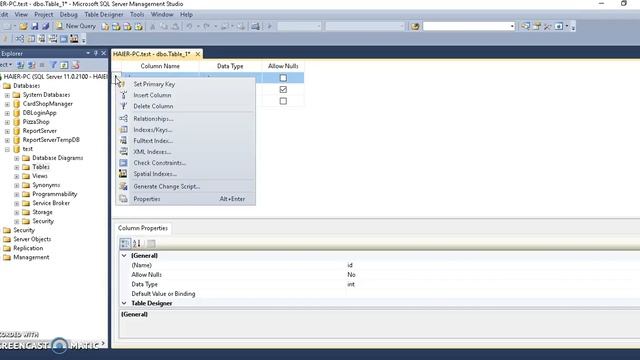Click the Disconnect icon in Object Explorer
Image resolution: width=640 pixels, height=360 pixels.
point(31,65)
